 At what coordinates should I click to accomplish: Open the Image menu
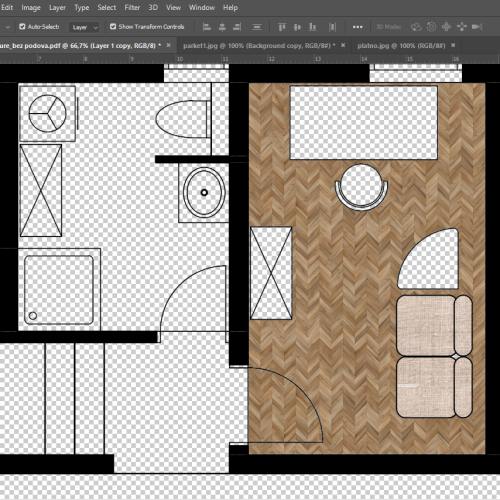[x=31, y=7]
